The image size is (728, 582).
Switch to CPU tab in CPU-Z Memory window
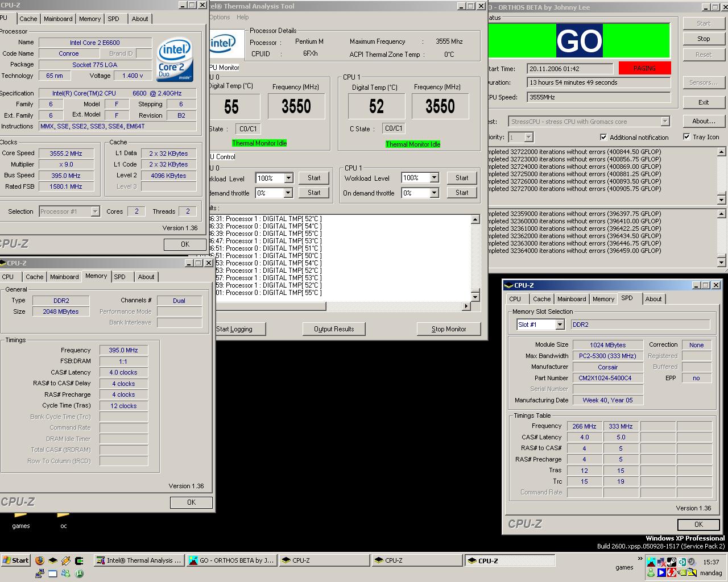[x=8, y=277]
